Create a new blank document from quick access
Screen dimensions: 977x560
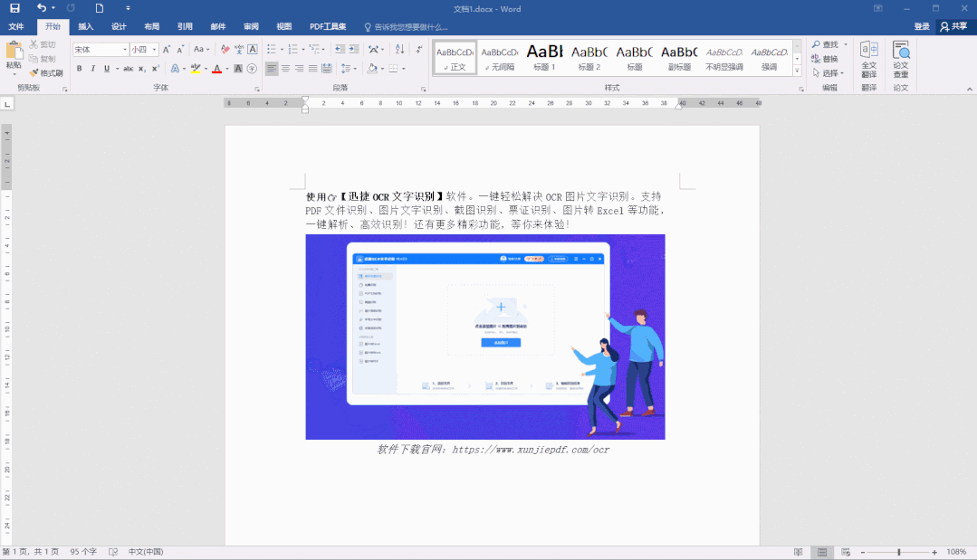(99, 8)
